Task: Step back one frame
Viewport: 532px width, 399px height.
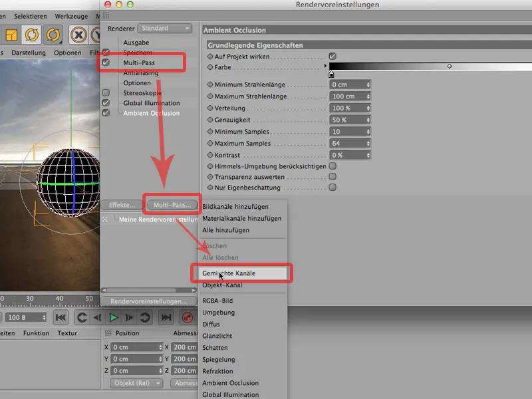Action: (97, 318)
